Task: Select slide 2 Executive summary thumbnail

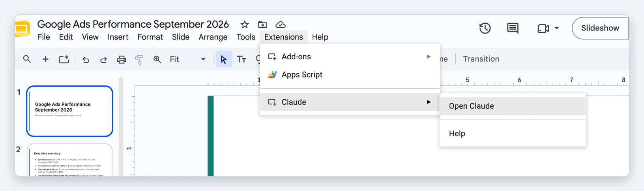Action: coord(69,160)
